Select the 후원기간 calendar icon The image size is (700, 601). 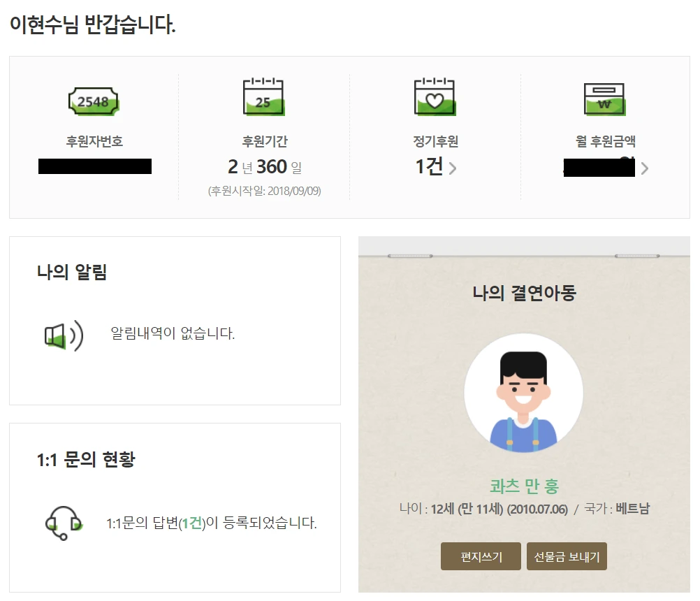262,98
